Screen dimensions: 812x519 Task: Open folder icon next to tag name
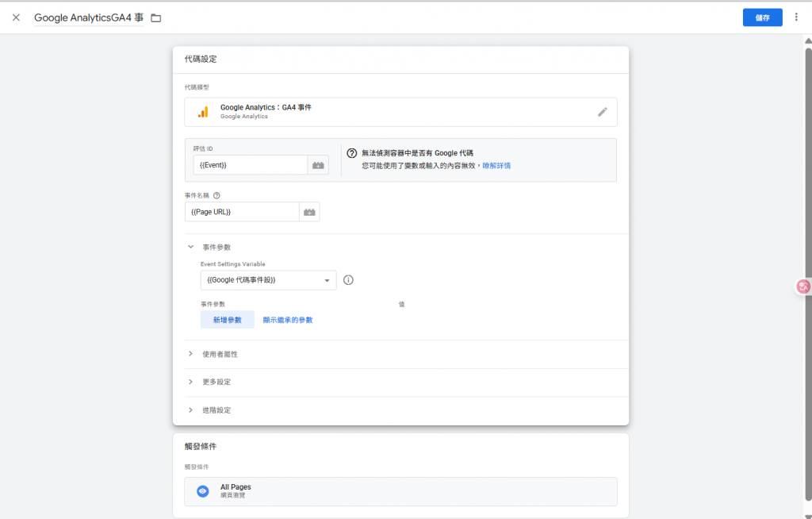coord(156,18)
